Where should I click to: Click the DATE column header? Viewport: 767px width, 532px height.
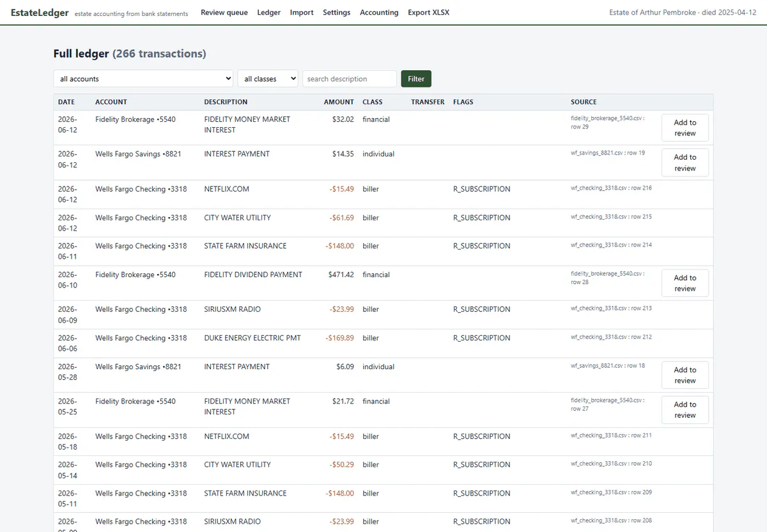pos(66,102)
